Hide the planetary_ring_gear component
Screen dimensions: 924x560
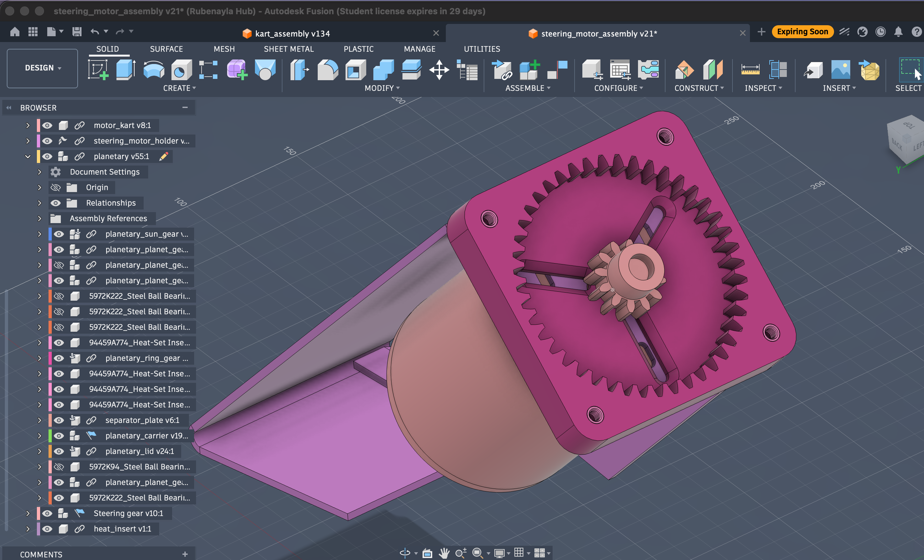pos(59,358)
